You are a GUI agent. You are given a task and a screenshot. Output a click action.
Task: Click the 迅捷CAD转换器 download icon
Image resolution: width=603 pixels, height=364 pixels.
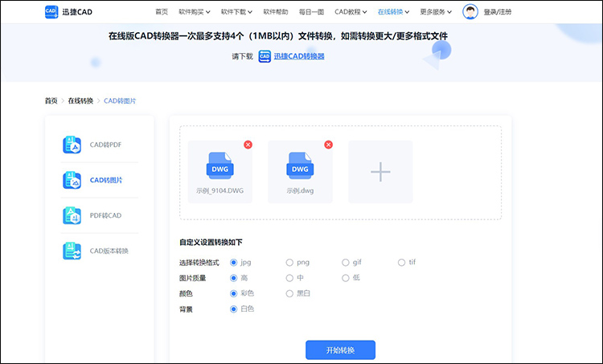click(265, 56)
